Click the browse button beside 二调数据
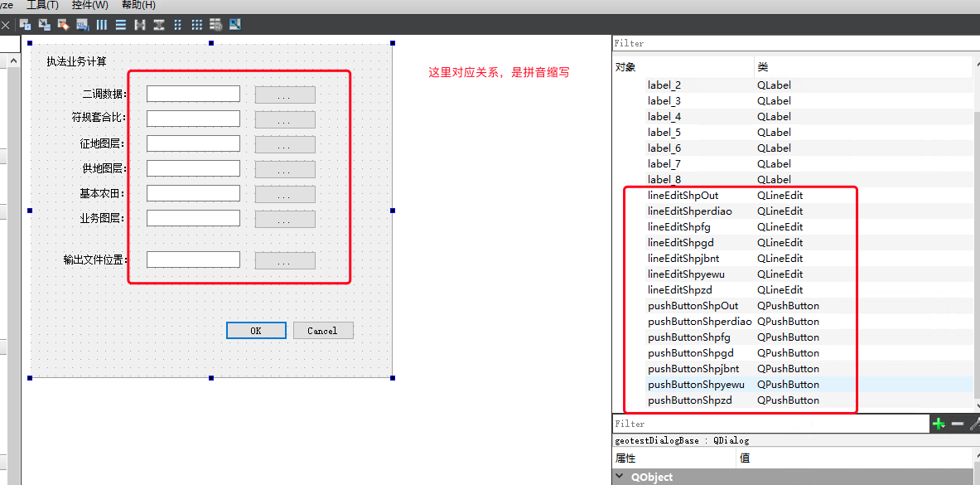Image resolution: width=980 pixels, height=485 pixels. pyautogui.click(x=285, y=95)
